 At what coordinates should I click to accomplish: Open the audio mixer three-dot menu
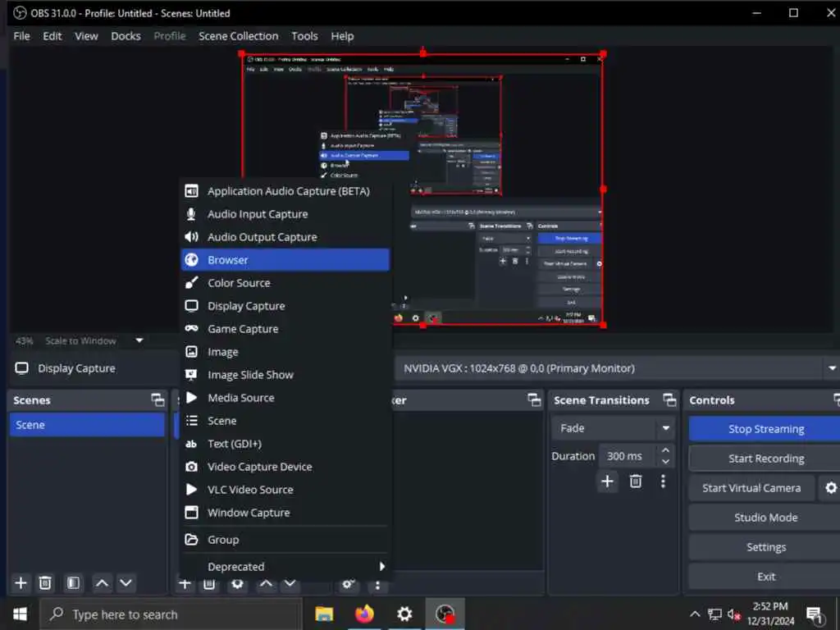coord(377,586)
